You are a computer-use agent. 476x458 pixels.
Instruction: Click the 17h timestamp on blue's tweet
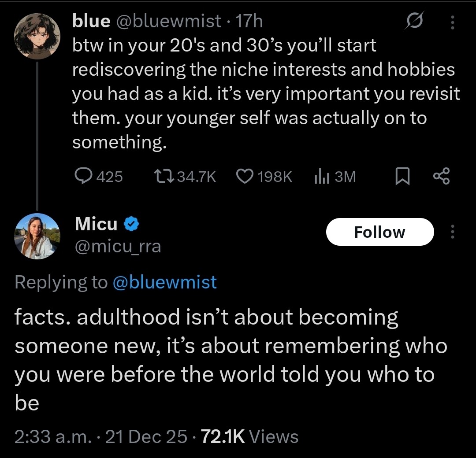[x=249, y=21]
